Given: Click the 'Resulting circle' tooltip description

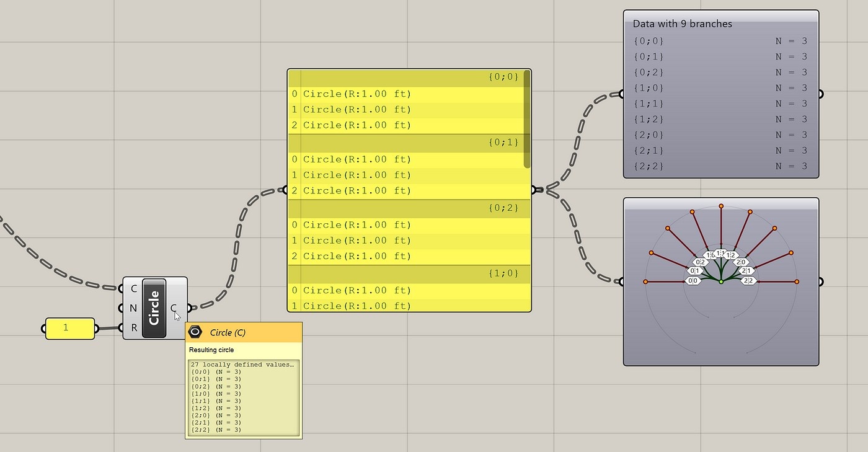Looking at the screenshot, I should [211, 350].
